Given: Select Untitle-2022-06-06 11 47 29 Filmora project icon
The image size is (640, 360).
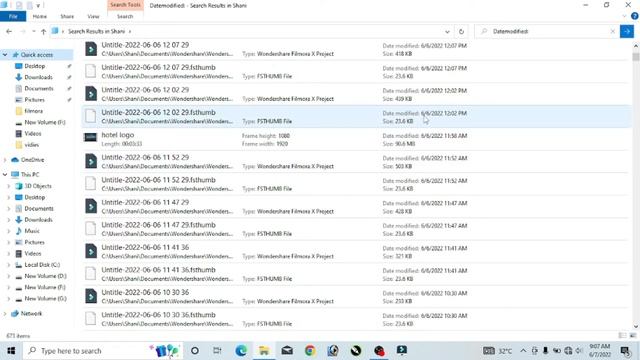Looking at the screenshot, I should click(x=91, y=206).
